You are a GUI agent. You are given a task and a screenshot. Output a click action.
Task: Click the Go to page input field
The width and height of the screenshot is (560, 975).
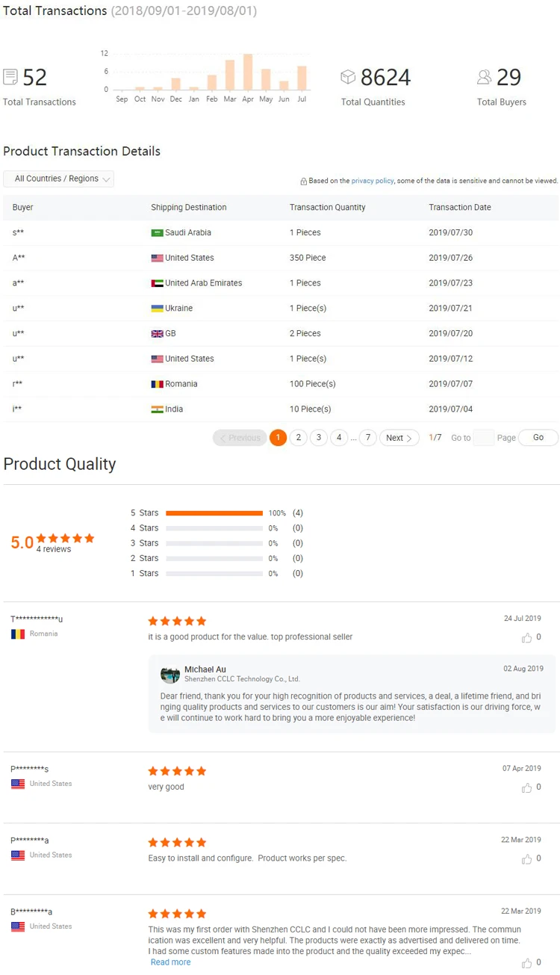[x=484, y=438]
